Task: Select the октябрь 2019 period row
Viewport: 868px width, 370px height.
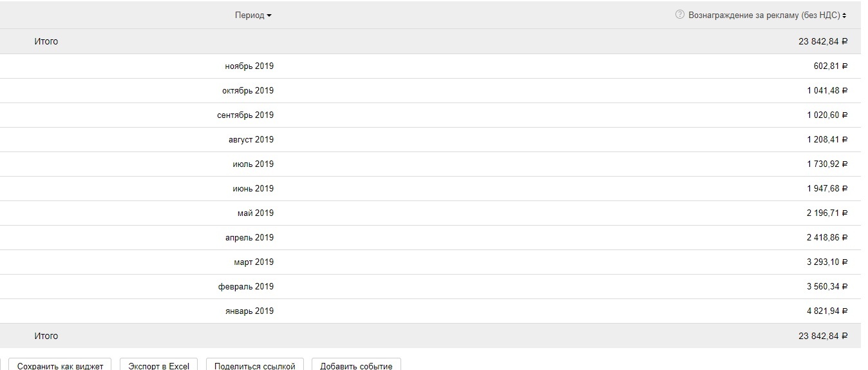Action: [x=248, y=90]
